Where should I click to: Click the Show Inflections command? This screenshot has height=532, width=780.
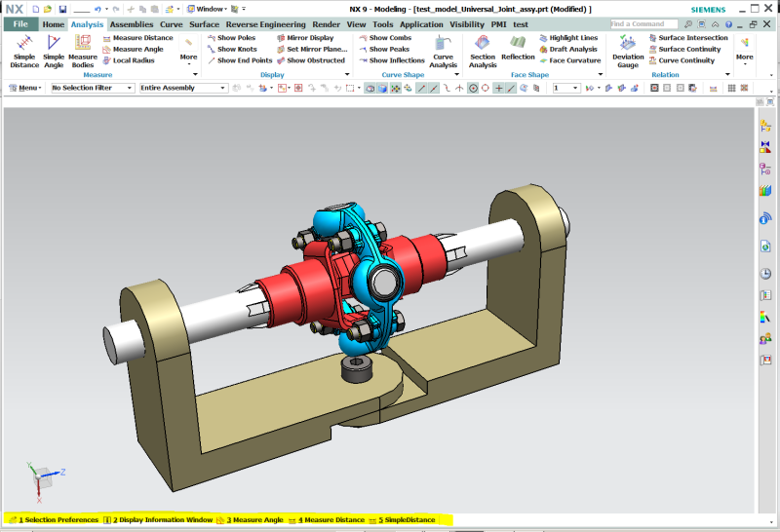(392, 60)
